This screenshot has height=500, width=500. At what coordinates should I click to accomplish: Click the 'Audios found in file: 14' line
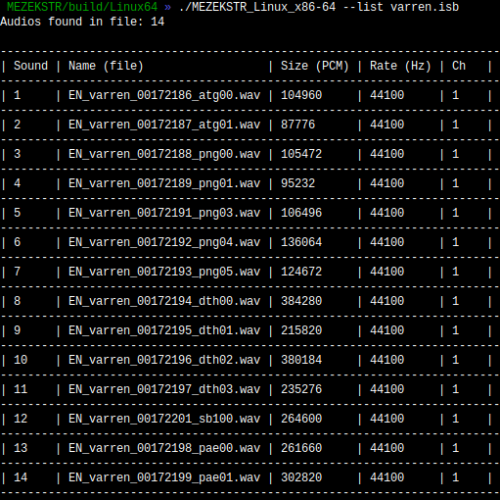[x=82, y=22]
